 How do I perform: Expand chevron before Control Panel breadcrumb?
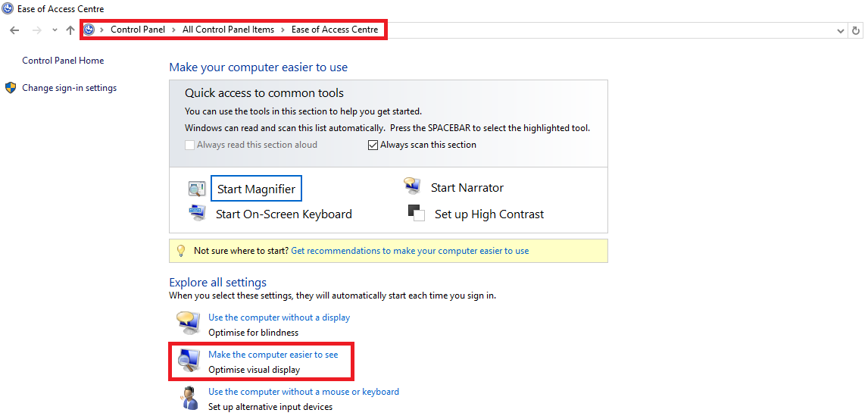[x=102, y=30]
